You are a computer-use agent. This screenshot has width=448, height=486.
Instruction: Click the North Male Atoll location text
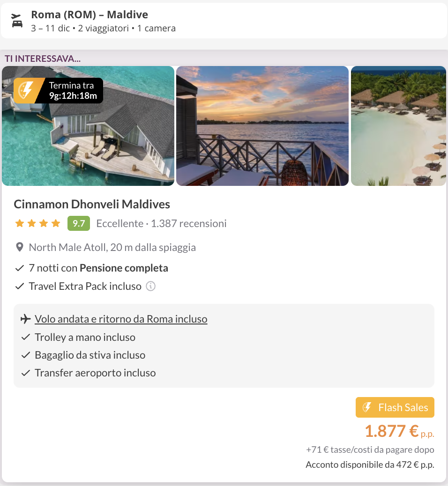(x=112, y=247)
